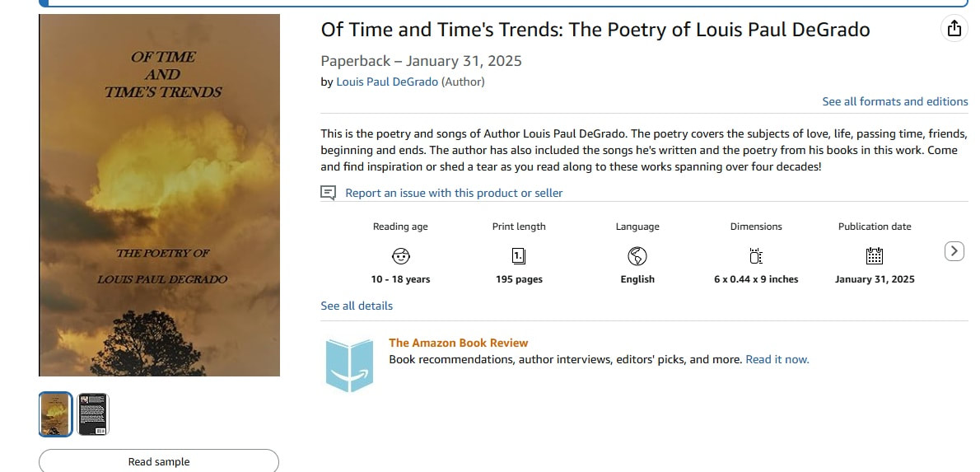Click the print length page icon
Screen dimensions: 980x472
click(519, 255)
